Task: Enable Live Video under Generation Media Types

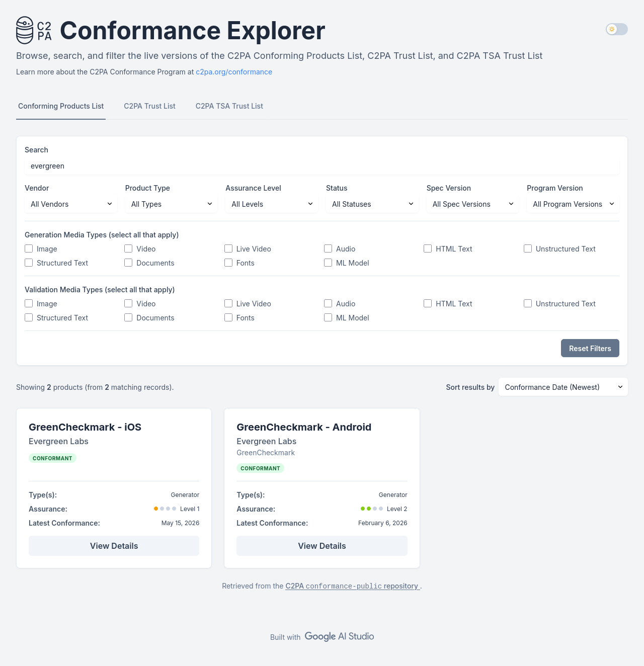Action: (228, 249)
